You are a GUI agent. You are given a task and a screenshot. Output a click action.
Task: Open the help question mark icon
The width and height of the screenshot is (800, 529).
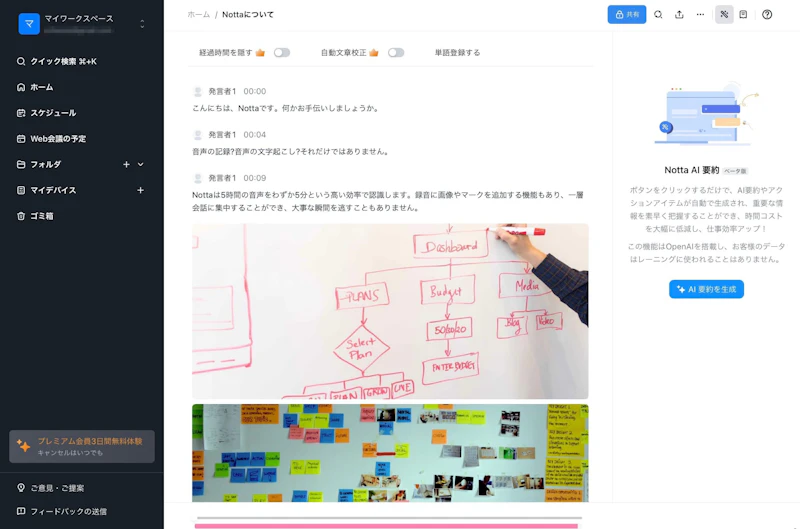(767, 14)
